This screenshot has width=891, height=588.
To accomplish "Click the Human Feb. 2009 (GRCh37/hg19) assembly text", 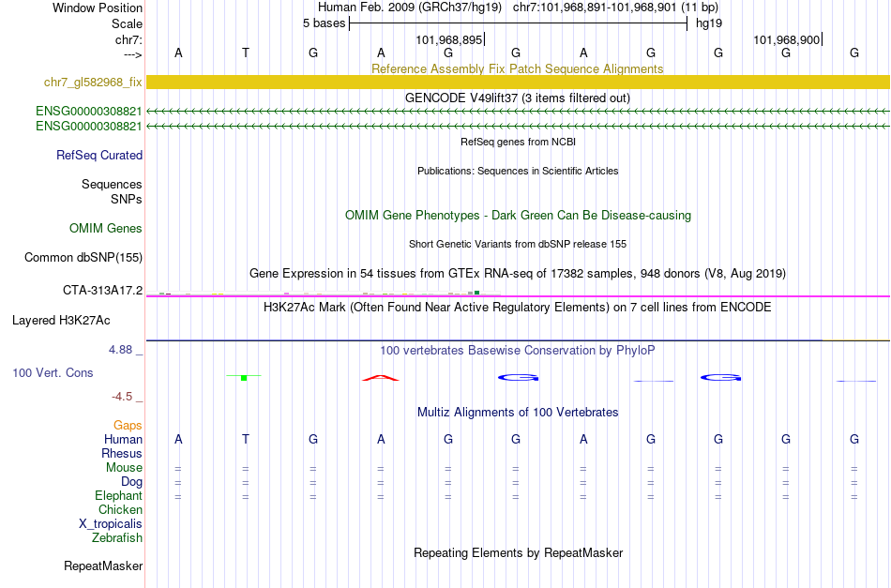I will click(410, 8).
